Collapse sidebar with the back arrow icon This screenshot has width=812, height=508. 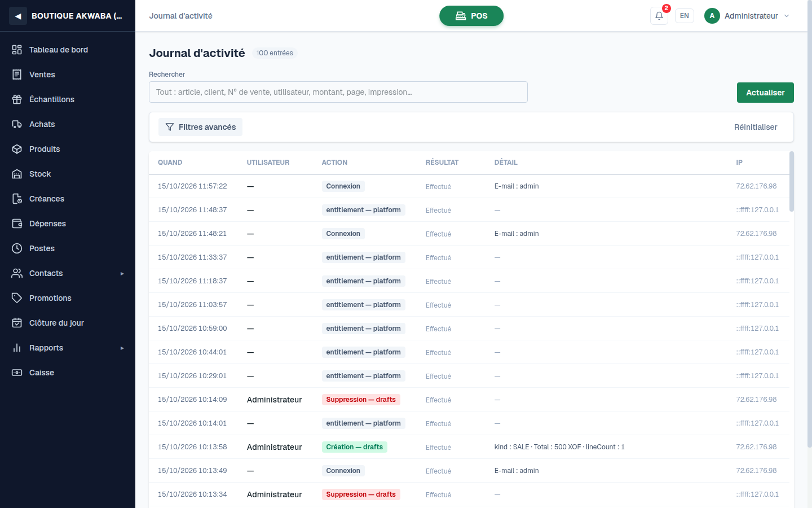[x=18, y=16]
